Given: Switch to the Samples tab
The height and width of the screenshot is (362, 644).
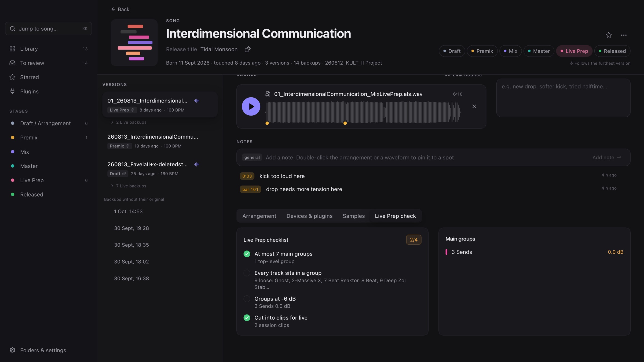Looking at the screenshot, I should (354, 216).
